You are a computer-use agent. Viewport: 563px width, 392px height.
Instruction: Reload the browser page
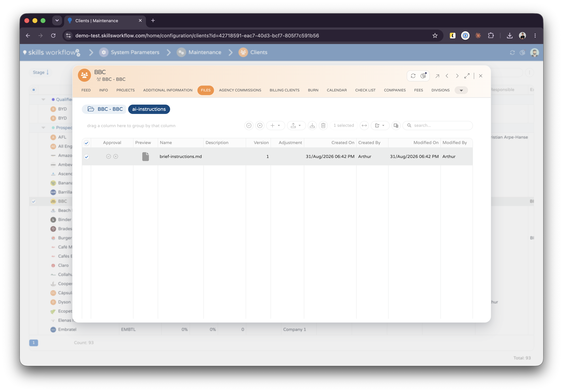coord(53,36)
